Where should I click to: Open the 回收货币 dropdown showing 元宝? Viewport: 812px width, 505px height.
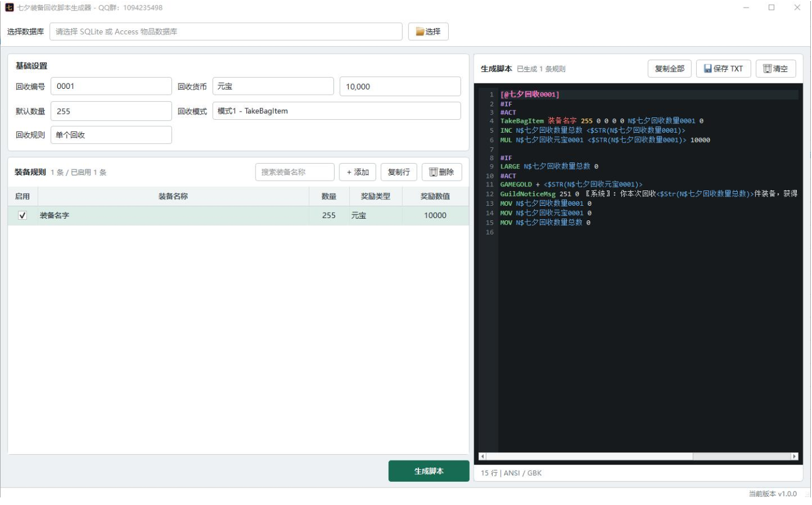coord(273,86)
